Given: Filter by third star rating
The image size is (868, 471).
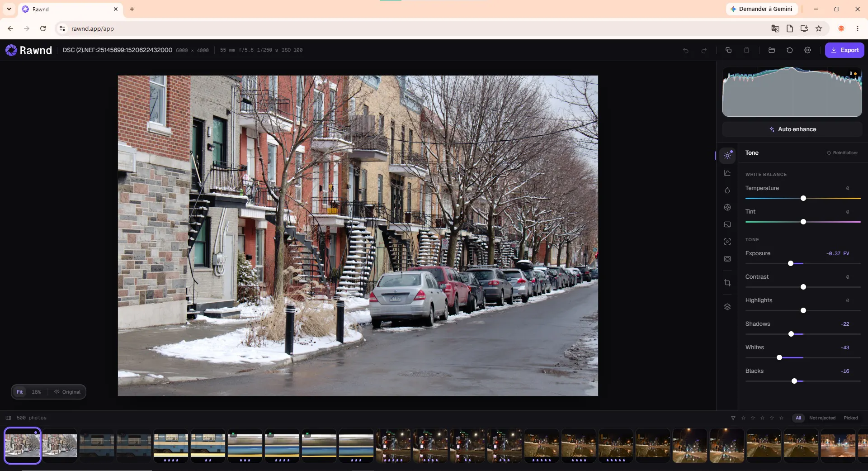Looking at the screenshot, I should click(x=762, y=418).
